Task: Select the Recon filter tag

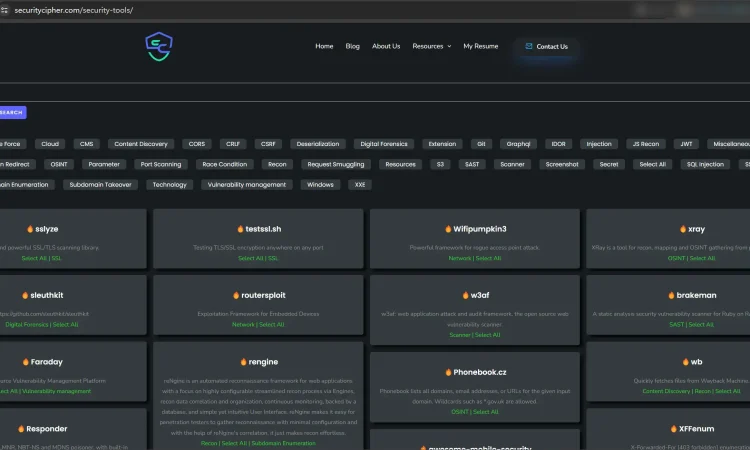Action: pyautogui.click(x=277, y=165)
